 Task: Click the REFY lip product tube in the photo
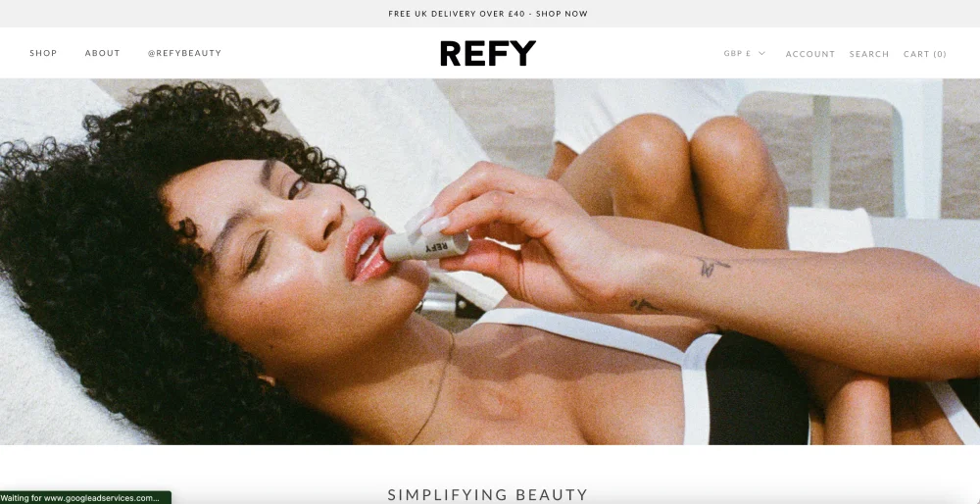pyautogui.click(x=425, y=246)
